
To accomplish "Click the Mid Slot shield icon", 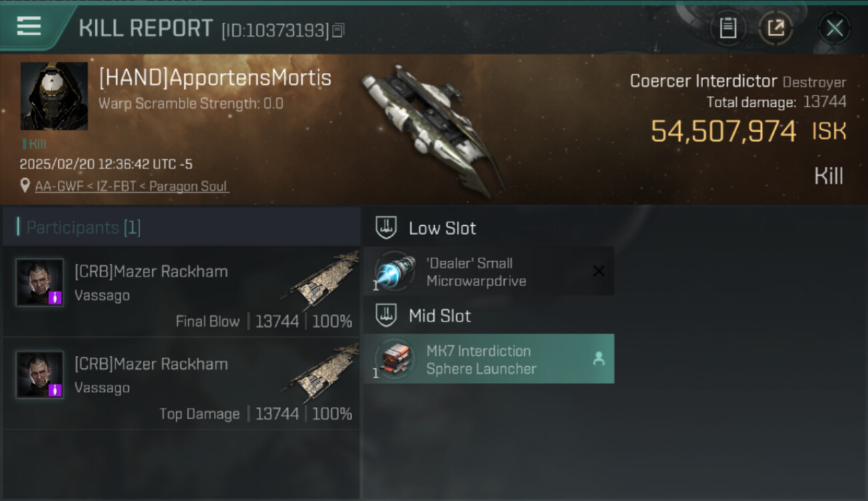I will pos(386,316).
